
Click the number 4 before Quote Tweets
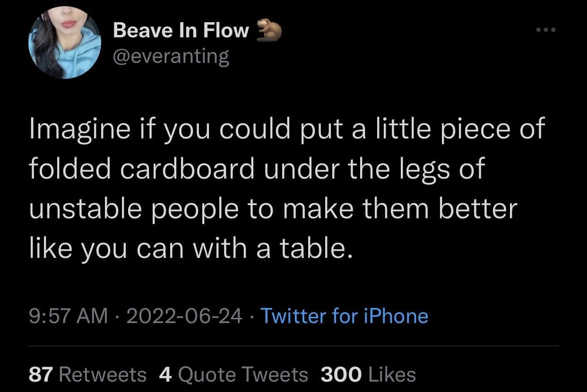165,375
